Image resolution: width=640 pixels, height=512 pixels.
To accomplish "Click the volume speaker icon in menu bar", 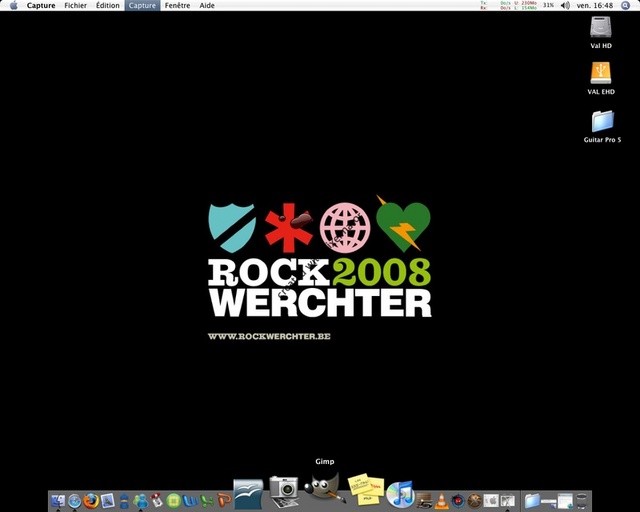I will pos(565,5).
